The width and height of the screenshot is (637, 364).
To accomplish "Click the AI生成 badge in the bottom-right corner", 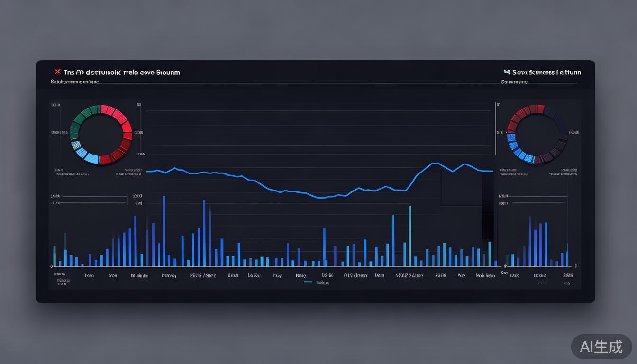I will point(601,346).
